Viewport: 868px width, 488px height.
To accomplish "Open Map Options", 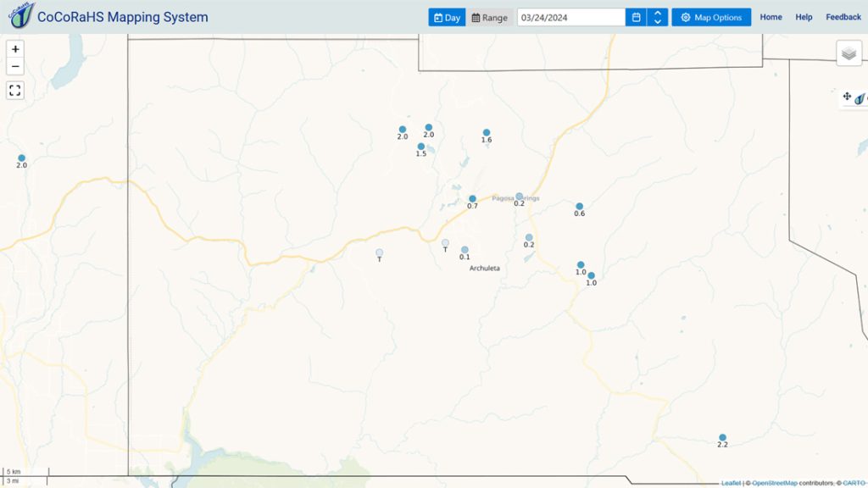I will (711, 17).
